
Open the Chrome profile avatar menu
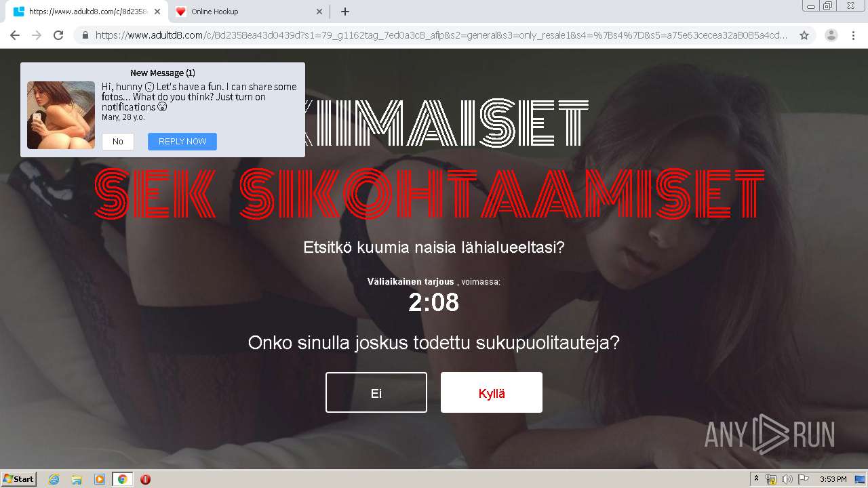[831, 35]
